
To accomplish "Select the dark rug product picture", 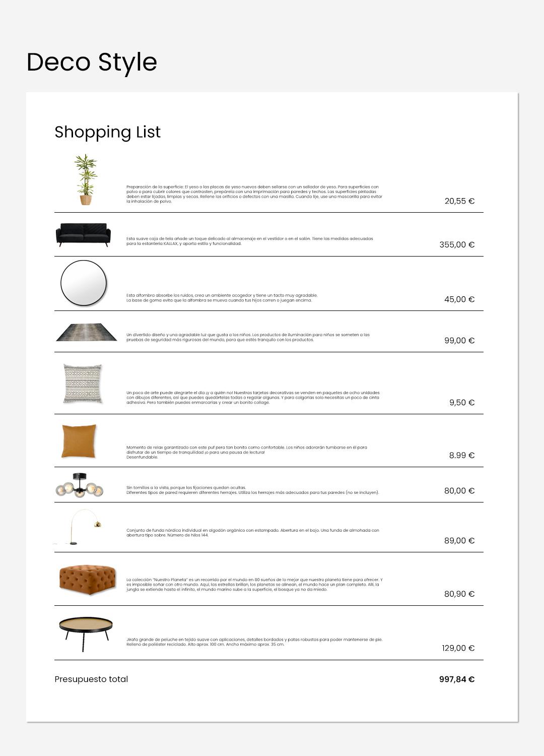I will 86,333.
